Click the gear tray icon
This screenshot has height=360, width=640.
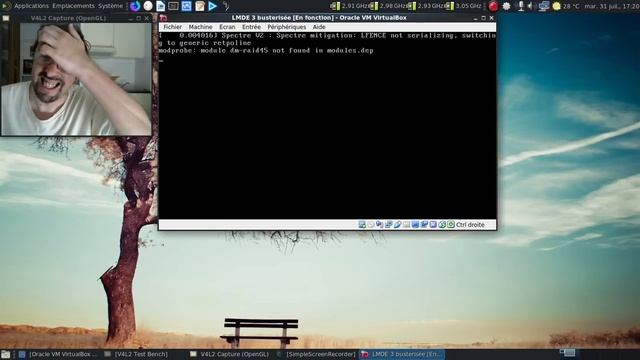[507, 6]
